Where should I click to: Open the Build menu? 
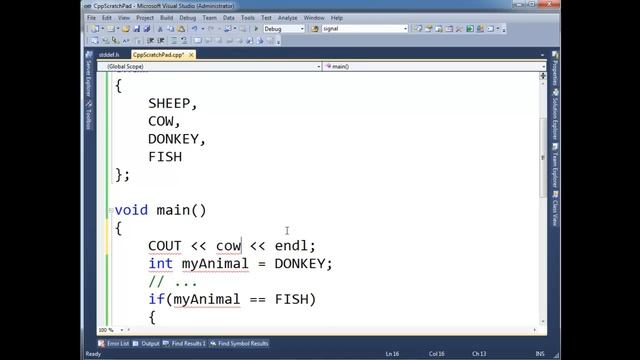click(x=167, y=18)
